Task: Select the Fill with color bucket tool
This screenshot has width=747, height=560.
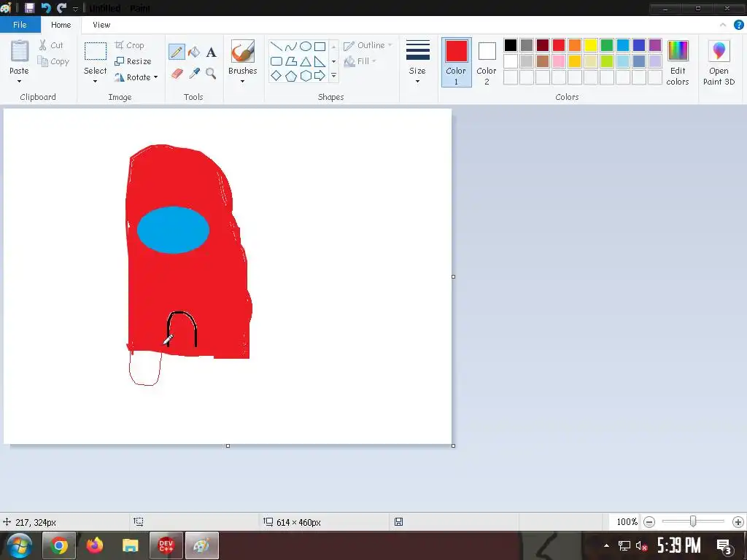Action: [194, 52]
